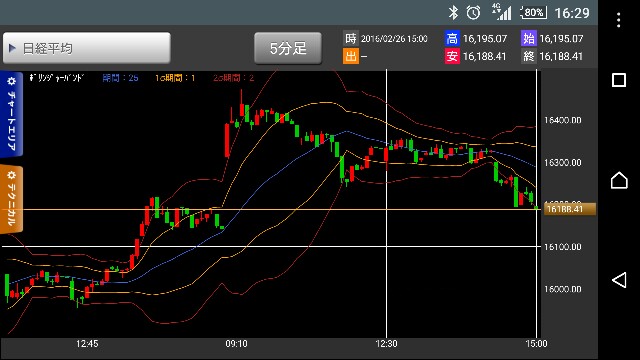Image resolution: width=640 pixels, height=360 pixels.
Task: Open the チャートエリア side tab
Action: click(11, 114)
